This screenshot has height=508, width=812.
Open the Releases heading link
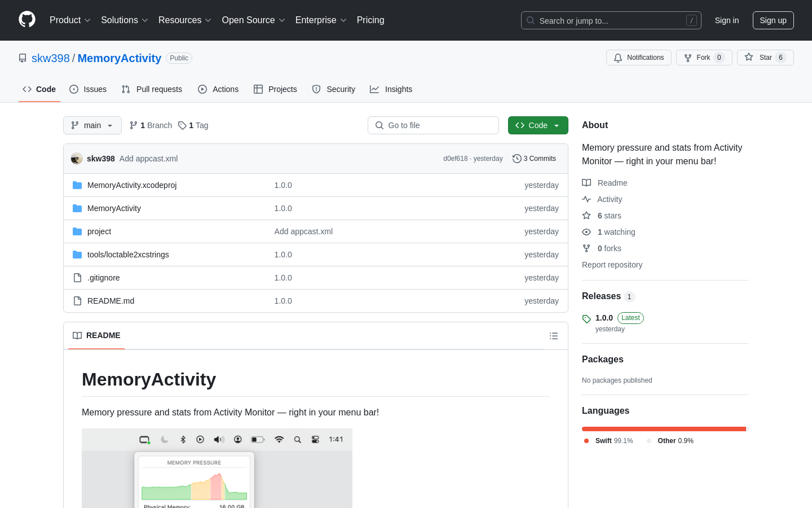(608, 296)
